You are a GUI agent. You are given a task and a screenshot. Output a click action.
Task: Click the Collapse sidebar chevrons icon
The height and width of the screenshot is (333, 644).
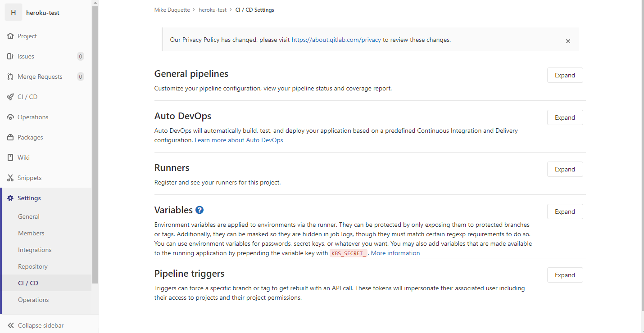pos(11,325)
